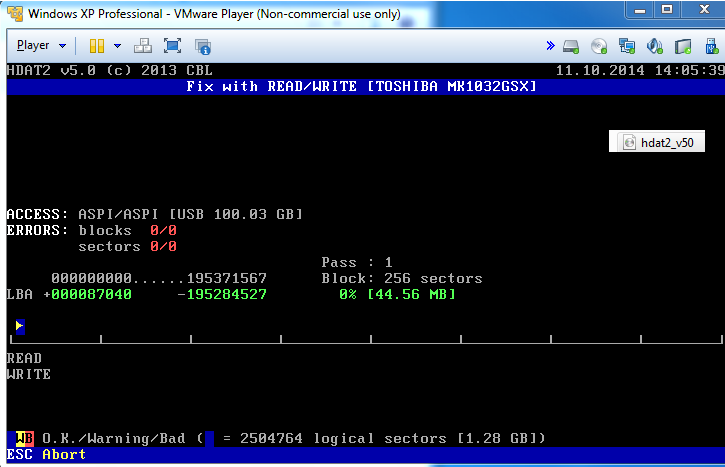Viewport: 725px width, 467px height.
Task: Click the WRITE operation label
Action: [29, 375]
